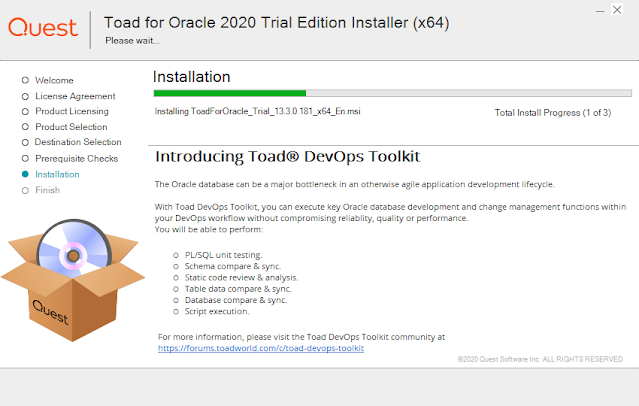The image size is (639, 406).
Task: Click the Finish step circle marker
Action: [x=25, y=190]
